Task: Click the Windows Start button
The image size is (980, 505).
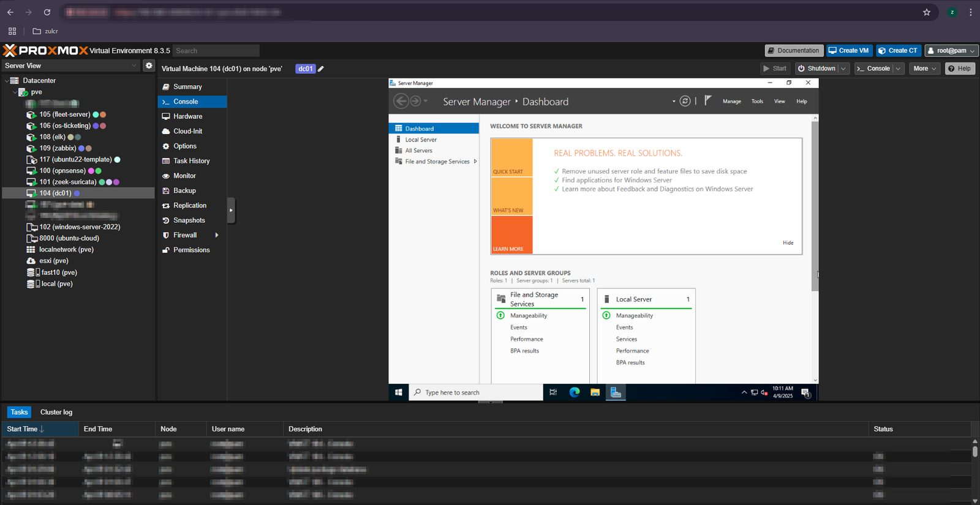Action: pyautogui.click(x=398, y=392)
